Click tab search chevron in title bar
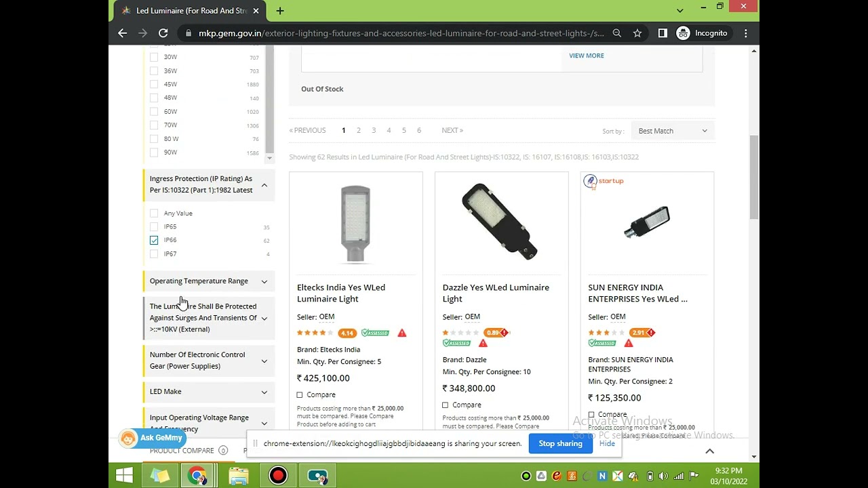868x488 pixels. (679, 10)
